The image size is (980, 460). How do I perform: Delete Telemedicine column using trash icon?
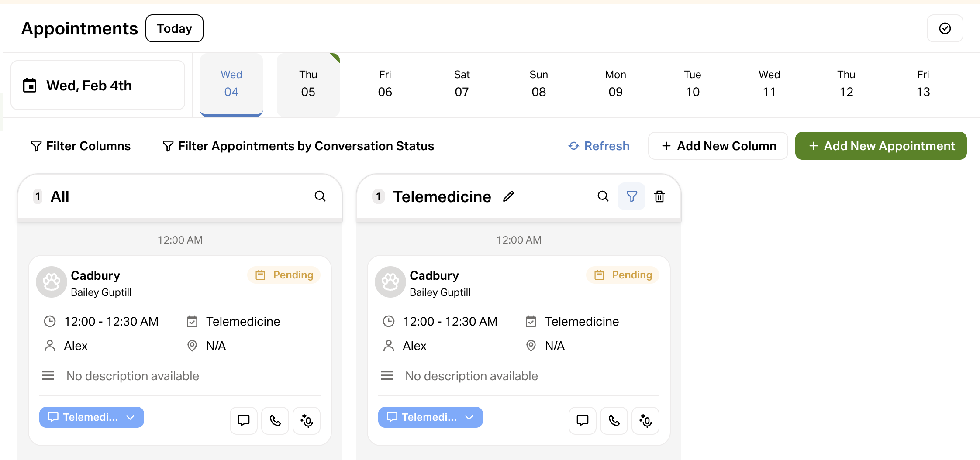click(659, 196)
